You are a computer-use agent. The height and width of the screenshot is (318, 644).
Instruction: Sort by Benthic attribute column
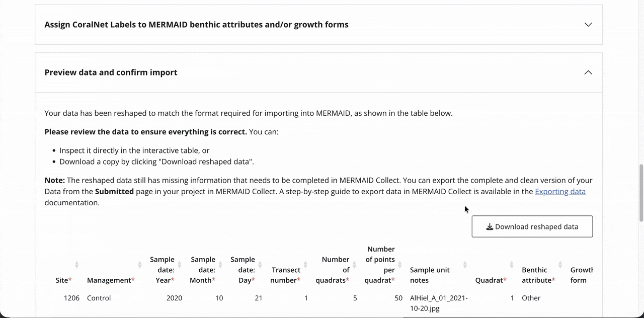click(x=560, y=265)
